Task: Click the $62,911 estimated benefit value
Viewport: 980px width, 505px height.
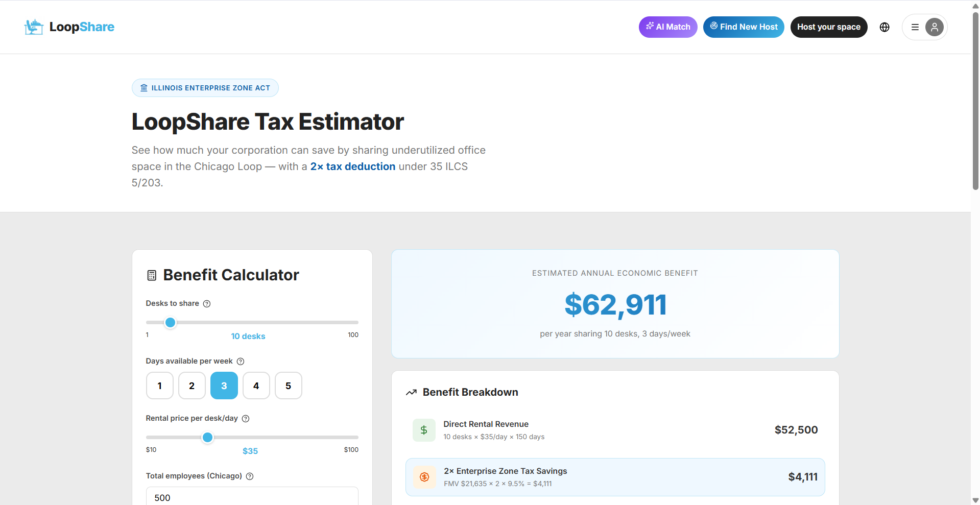Action: (x=615, y=305)
